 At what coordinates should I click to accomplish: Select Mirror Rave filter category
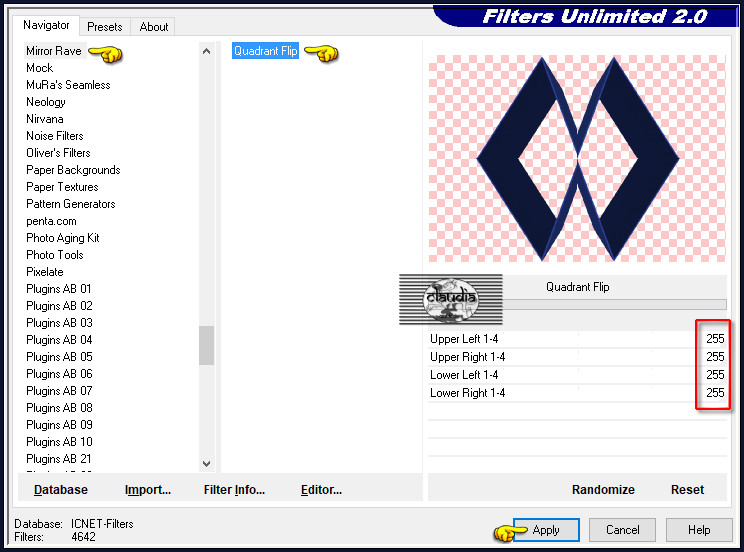(x=54, y=51)
